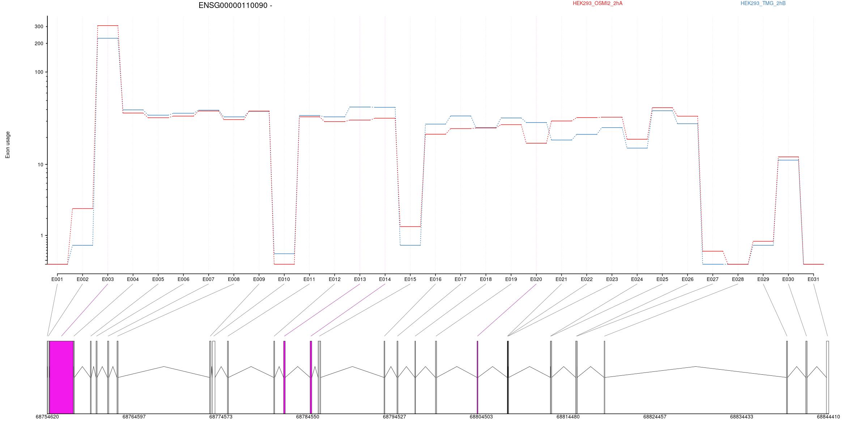Select exon label E027
The image size is (868, 434).
pyautogui.click(x=712, y=279)
